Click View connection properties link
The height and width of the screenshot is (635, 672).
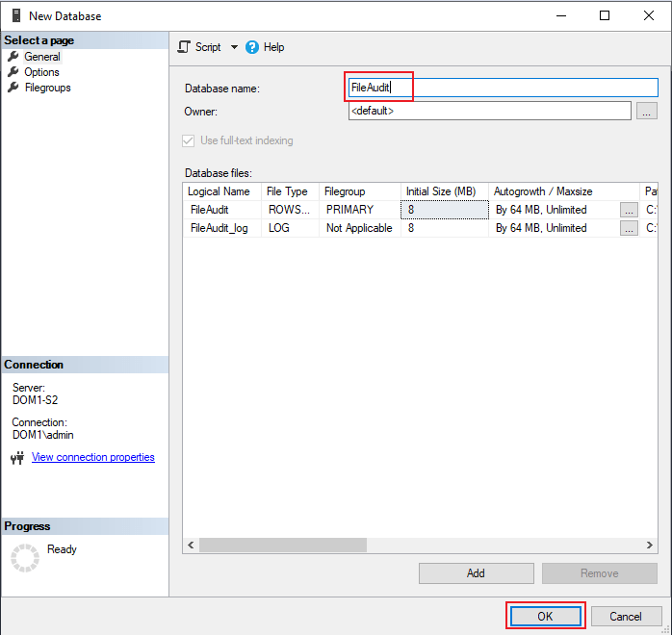coord(92,458)
